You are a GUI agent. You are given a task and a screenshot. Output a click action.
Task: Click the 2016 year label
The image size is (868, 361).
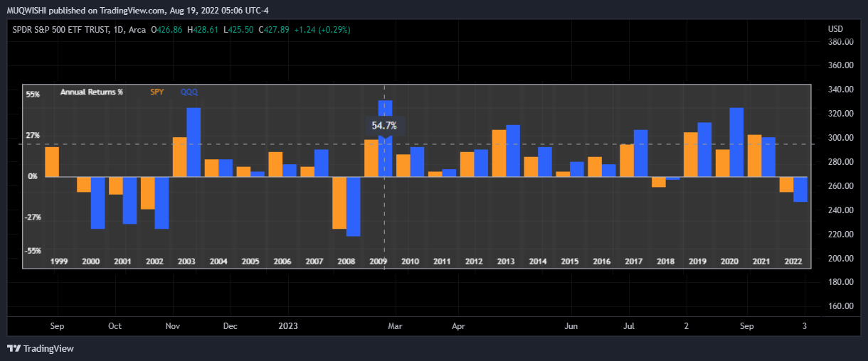tap(602, 262)
